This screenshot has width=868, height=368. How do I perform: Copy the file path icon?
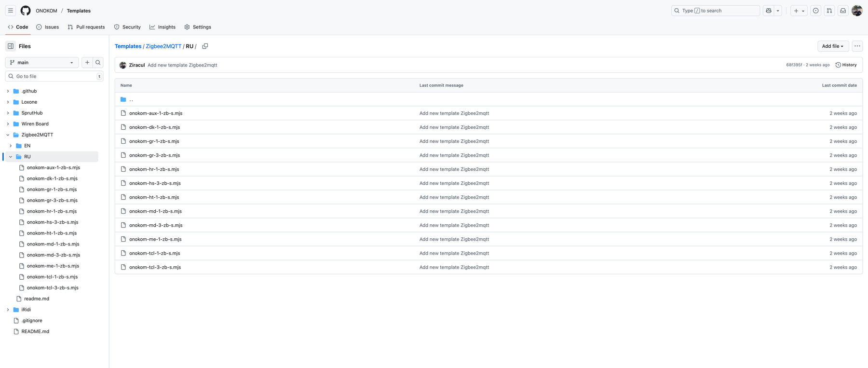click(x=205, y=46)
